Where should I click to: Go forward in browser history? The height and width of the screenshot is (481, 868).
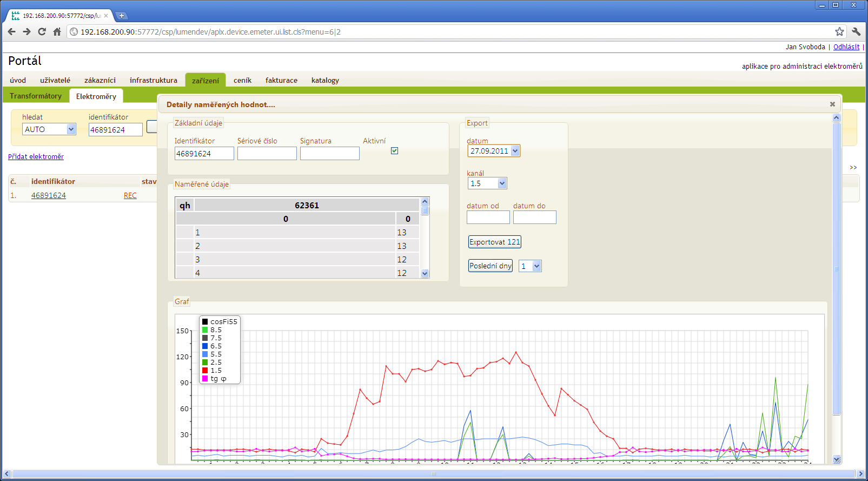click(x=26, y=32)
